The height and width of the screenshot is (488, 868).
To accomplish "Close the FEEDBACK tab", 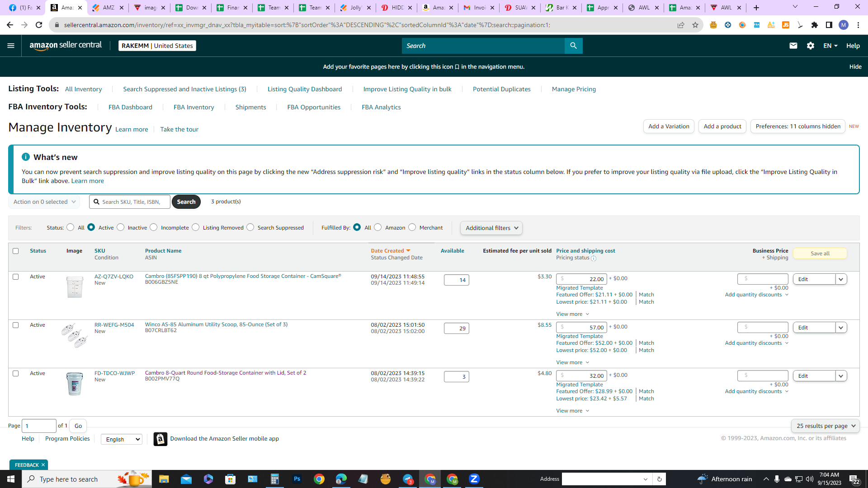I will (43, 465).
